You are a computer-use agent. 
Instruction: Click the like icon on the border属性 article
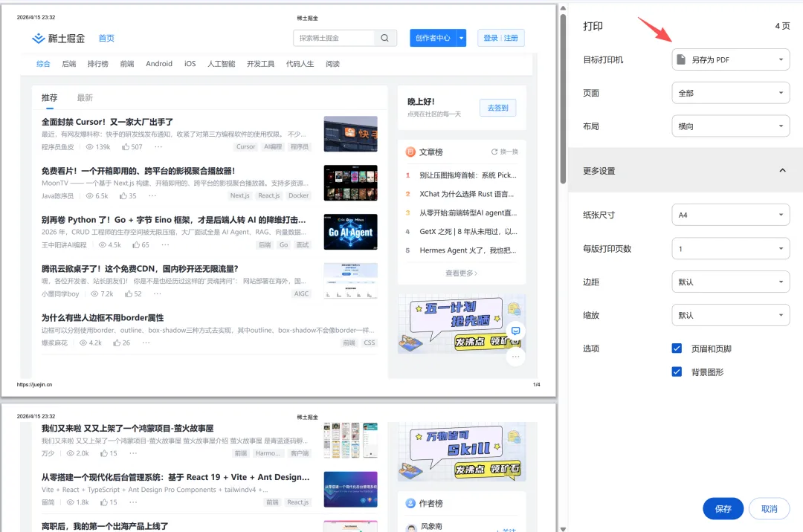pyautogui.click(x=117, y=343)
